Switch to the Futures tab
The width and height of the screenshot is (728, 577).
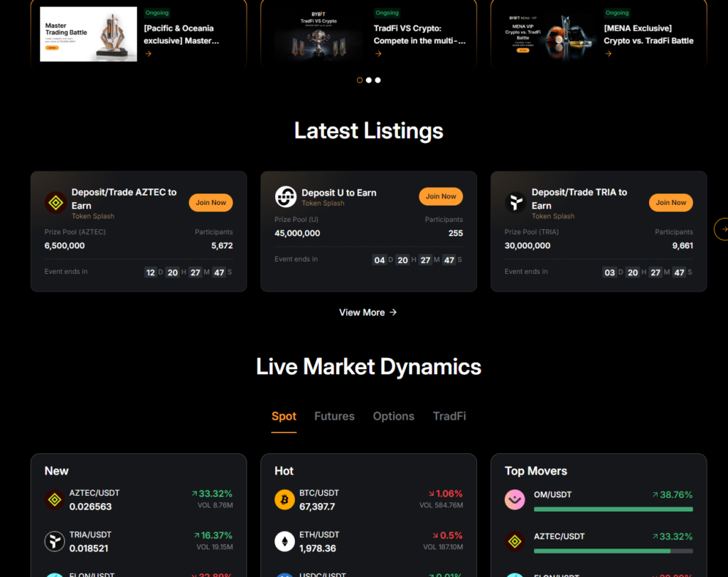(334, 416)
